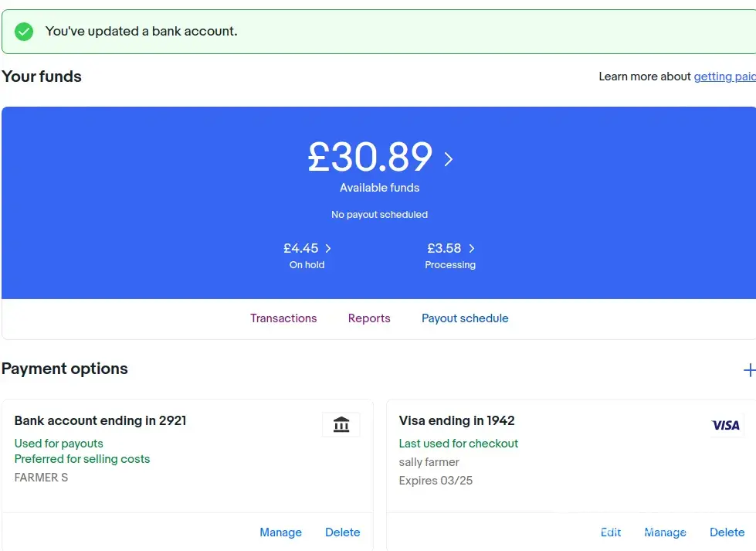Manage the Visa ending in 1942
The width and height of the screenshot is (756, 551).
click(665, 532)
